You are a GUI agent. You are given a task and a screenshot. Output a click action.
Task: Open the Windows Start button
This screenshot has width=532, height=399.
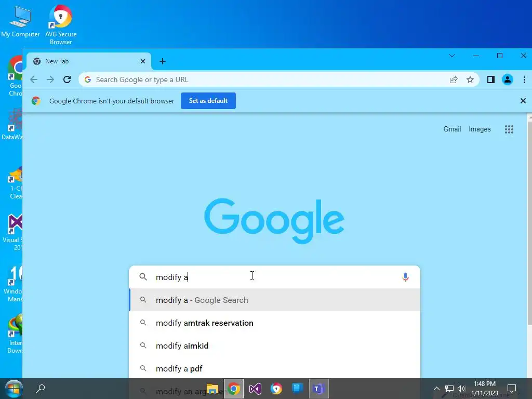tap(13, 389)
